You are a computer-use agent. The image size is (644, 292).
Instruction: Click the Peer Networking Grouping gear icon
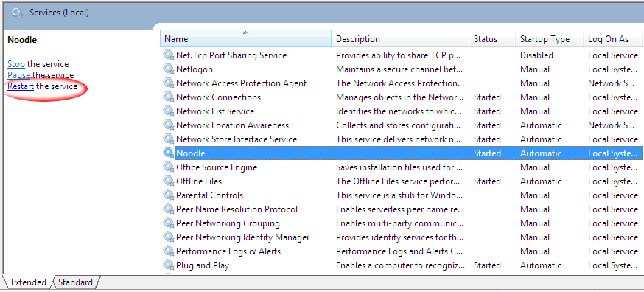click(169, 223)
